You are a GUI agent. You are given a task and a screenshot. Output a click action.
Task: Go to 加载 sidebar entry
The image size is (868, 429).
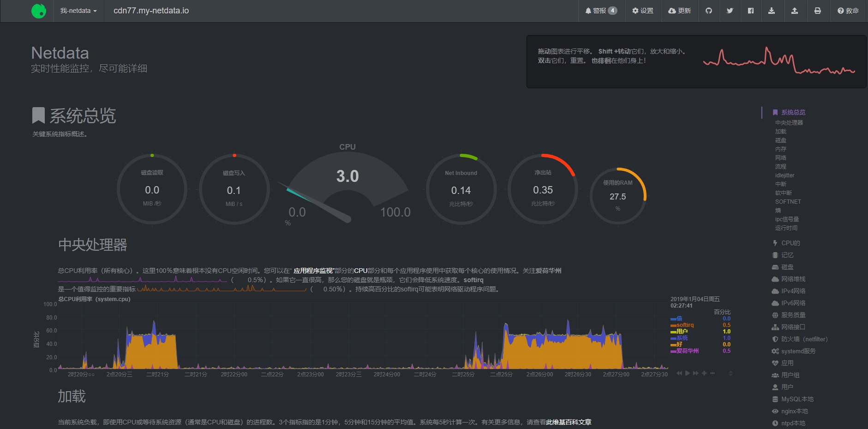coord(781,132)
